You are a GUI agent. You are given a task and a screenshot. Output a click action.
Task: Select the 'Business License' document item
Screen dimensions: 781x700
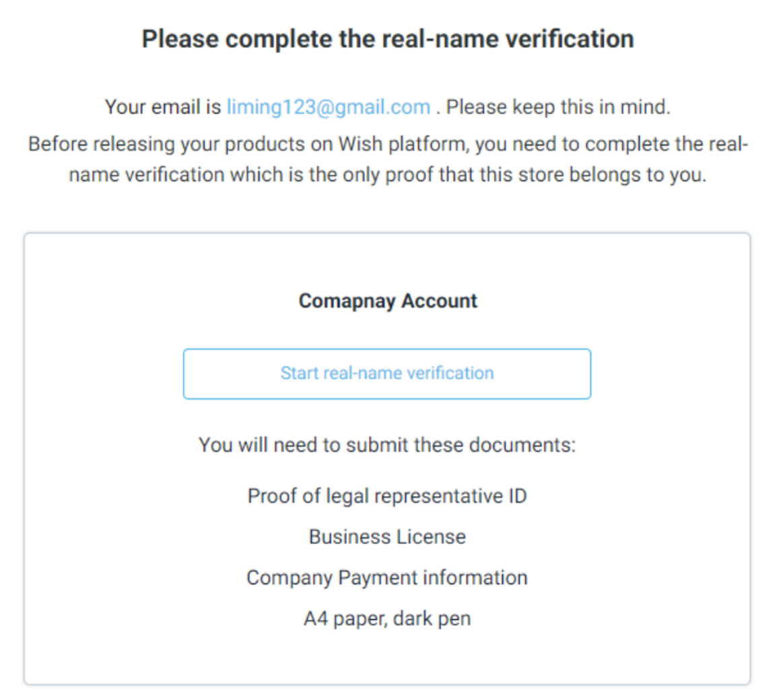pyautogui.click(x=387, y=536)
